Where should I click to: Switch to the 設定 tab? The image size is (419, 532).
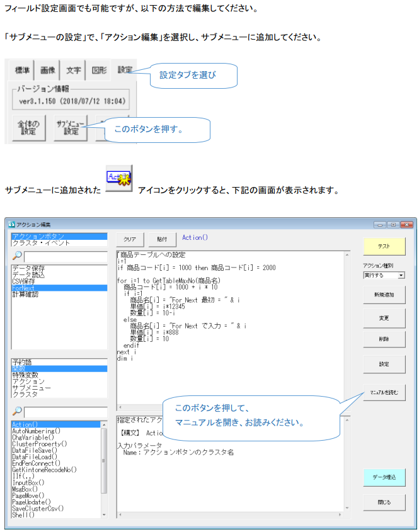pos(124,69)
